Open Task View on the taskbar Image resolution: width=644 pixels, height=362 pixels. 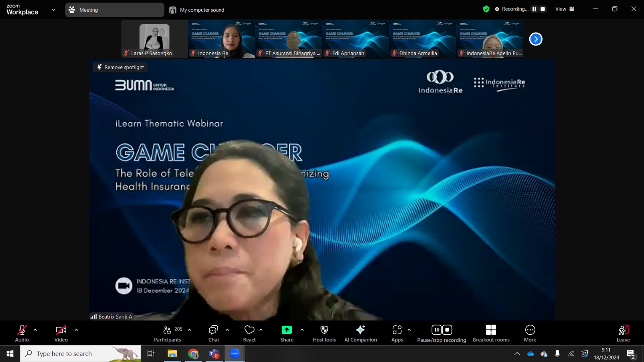click(x=151, y=354)
